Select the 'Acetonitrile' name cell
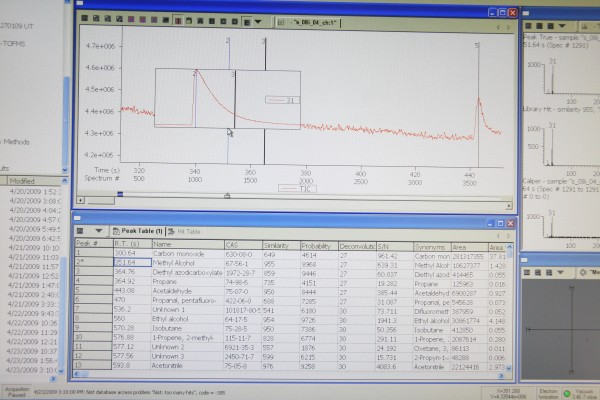 [187, 366]
